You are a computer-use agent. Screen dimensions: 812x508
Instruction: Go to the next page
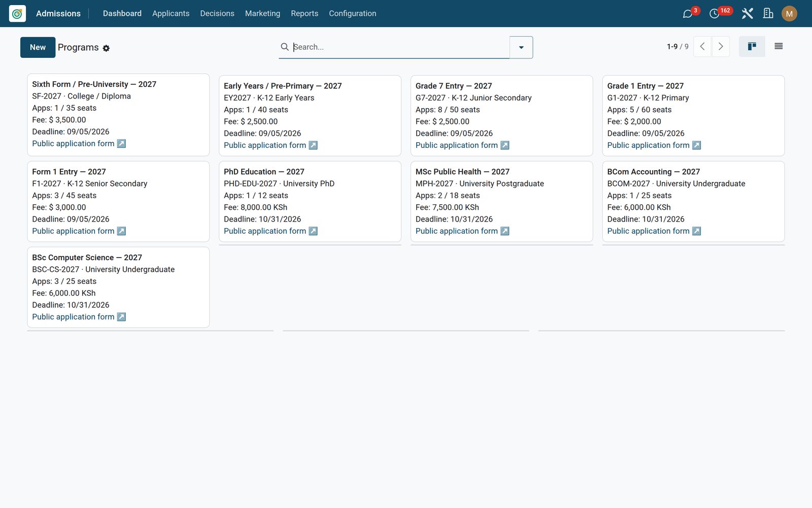point(721,47)
